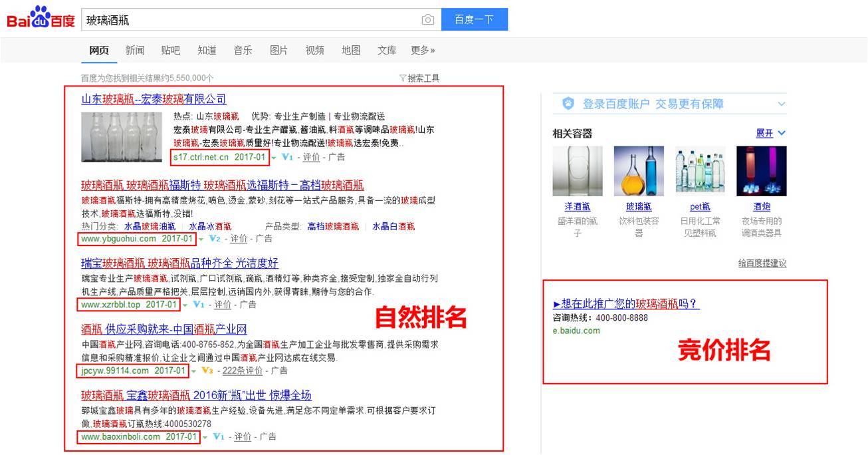
Task: Open 高档玻璃酒瓶 product type link
Action: pos(333,227)
